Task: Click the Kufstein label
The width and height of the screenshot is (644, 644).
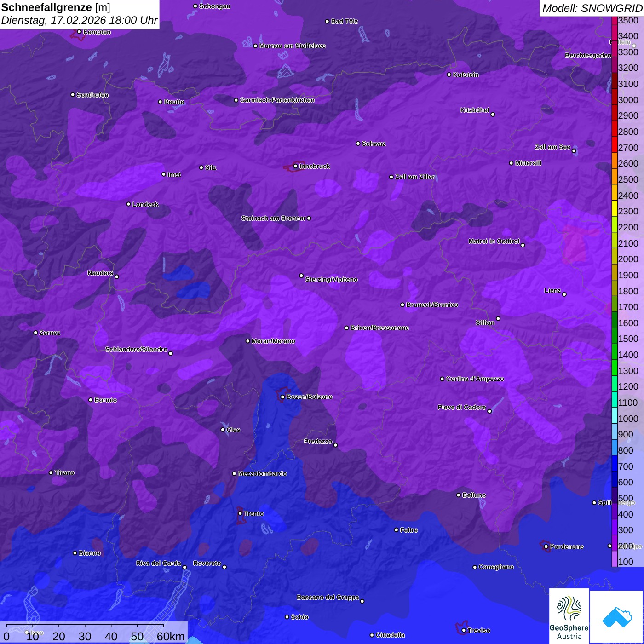Action: point(466,75)
